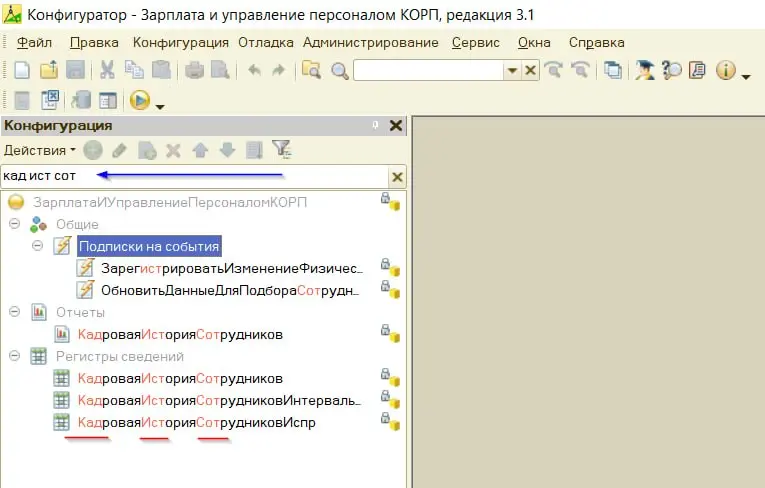Click the Redo arrow icon
765x488 pixels.
click(x=278, y=71)
